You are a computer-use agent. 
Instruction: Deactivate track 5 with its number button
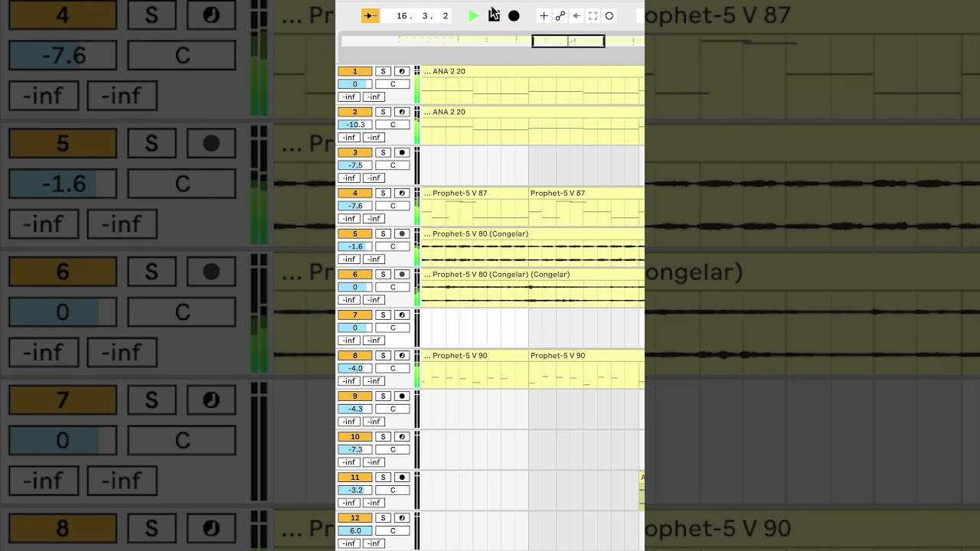pyautogui.click(x=355, y=233)
